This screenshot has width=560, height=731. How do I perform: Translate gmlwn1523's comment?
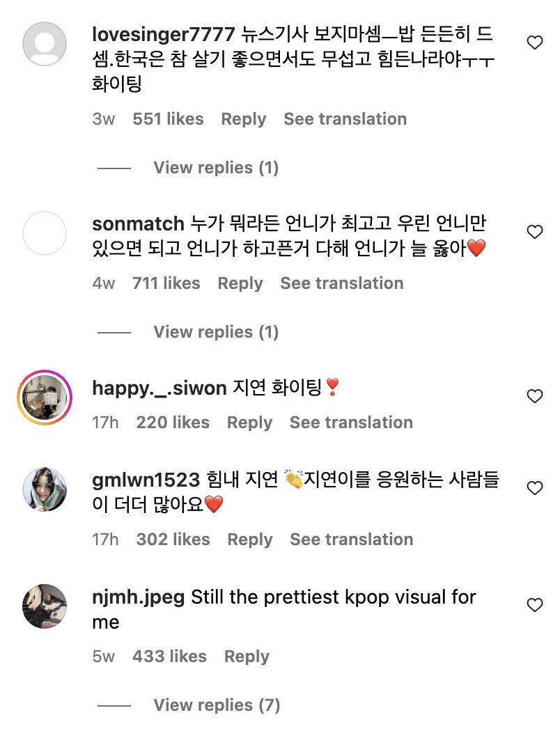click(351, 540)
